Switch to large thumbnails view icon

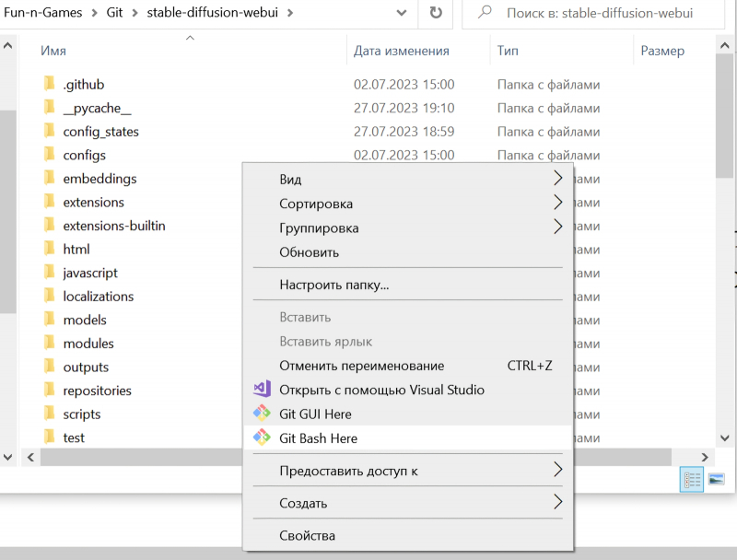[x=716, y=479]
